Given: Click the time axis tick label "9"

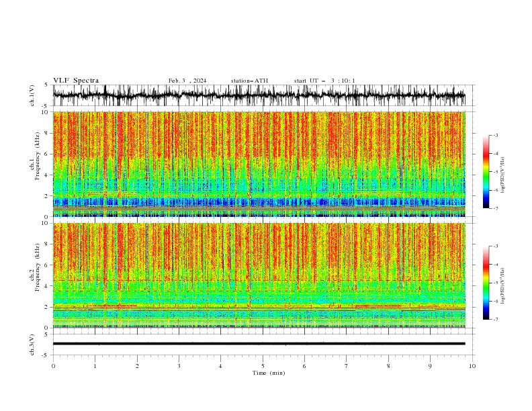Looking at the screenshot, I should pos(430,366).
